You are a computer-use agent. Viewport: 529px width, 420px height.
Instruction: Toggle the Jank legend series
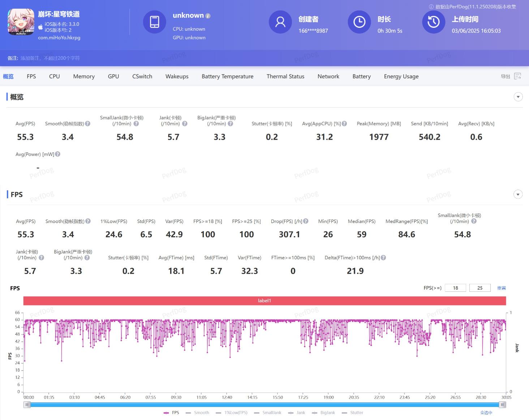pos(297,412)
